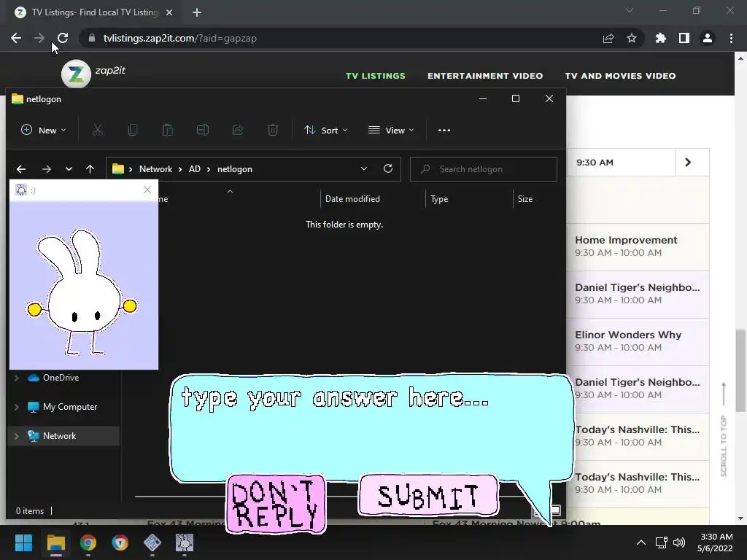Image resolution: width=747 pixels, height=560 pixels.
Task: Click Home Improvement listing
Action: pyautogui.click(x=638, y=246)
